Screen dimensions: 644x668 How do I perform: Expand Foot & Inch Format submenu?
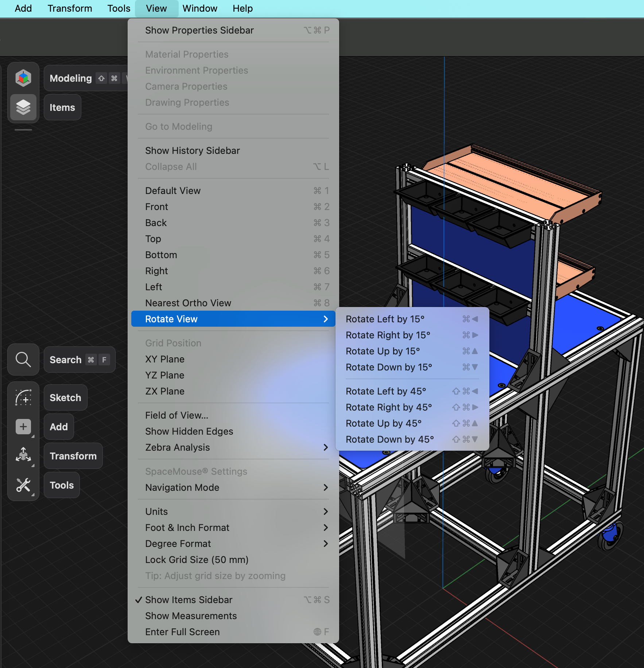(233, 528)
